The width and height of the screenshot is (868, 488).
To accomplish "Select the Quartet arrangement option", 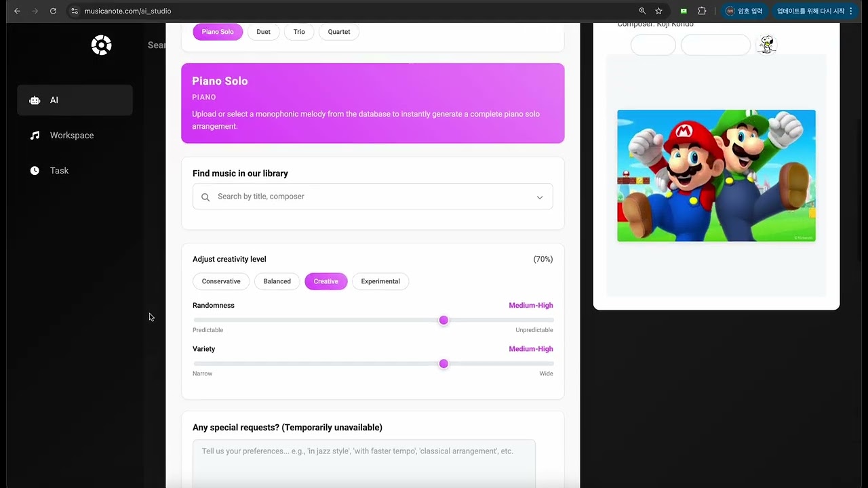I will tap(339, 32).
